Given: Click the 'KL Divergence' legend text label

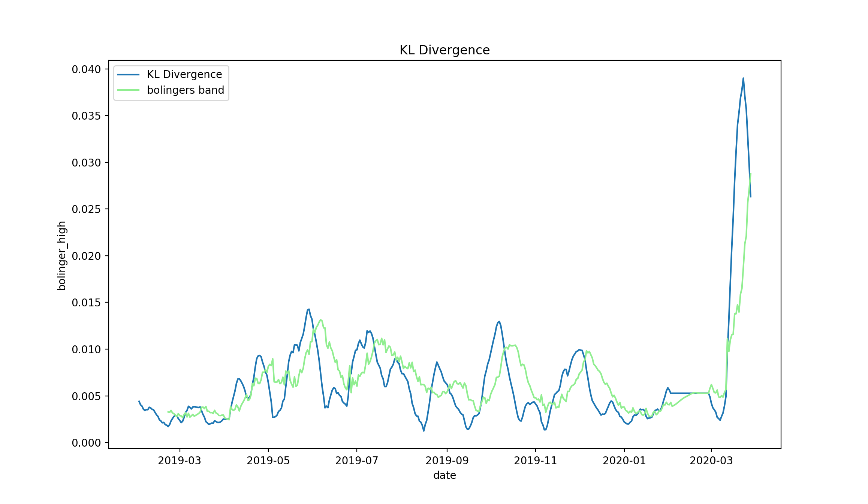Looking at the screenshot, I should (x=184, y=75).
